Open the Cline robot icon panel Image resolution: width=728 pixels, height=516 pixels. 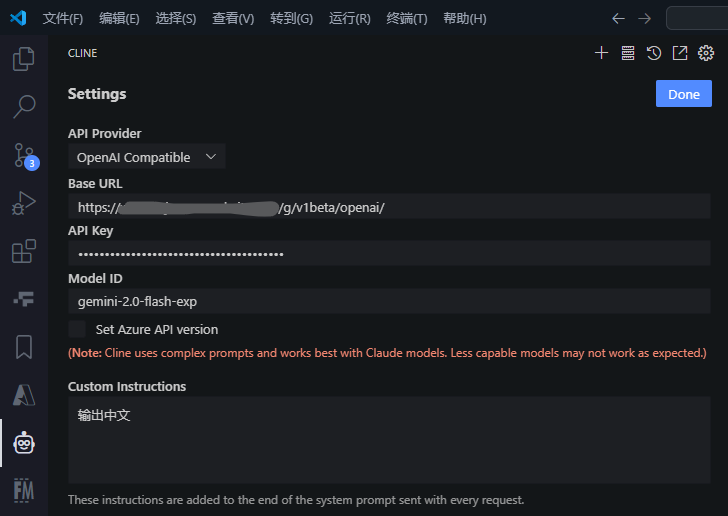coord(23,442)
